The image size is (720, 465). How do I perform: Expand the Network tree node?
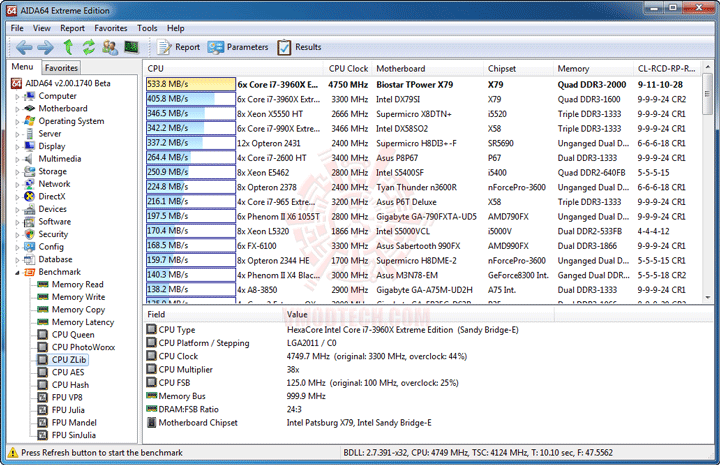click(17, 184)
